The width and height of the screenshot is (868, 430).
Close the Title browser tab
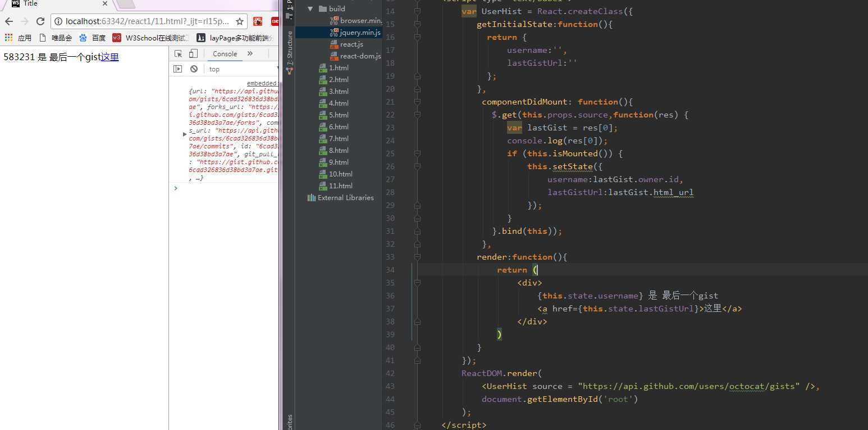coord(104,3)
